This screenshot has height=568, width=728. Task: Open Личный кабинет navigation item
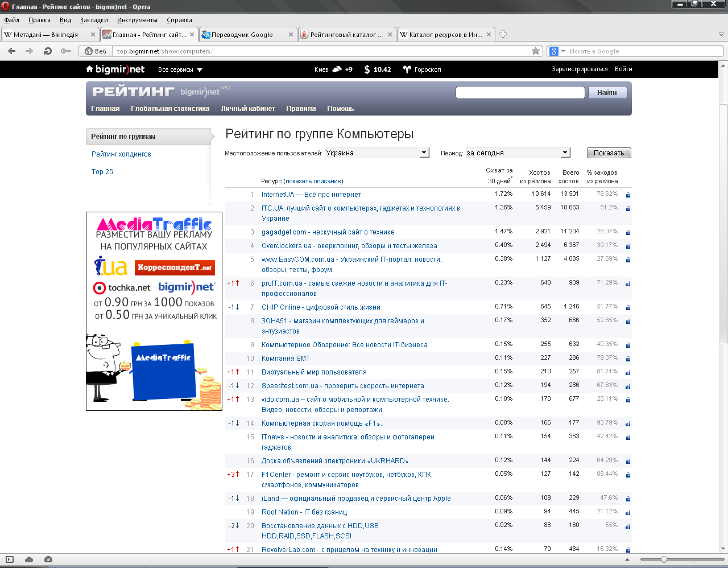point(248,109)
